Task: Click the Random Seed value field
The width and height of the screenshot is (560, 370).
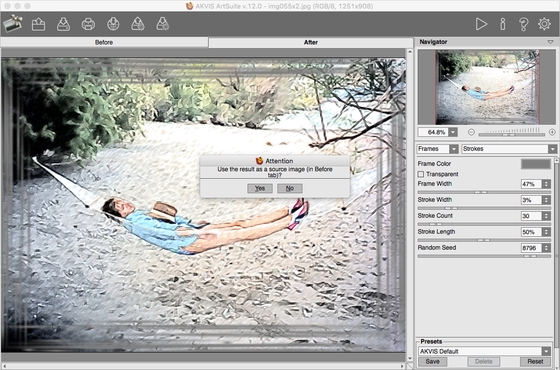Action: (x=531, y=248)
